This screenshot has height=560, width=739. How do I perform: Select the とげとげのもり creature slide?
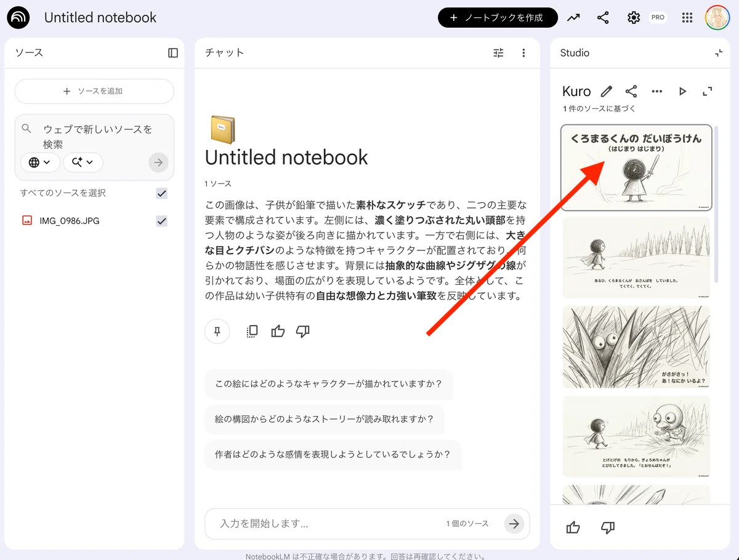(636, 436)
